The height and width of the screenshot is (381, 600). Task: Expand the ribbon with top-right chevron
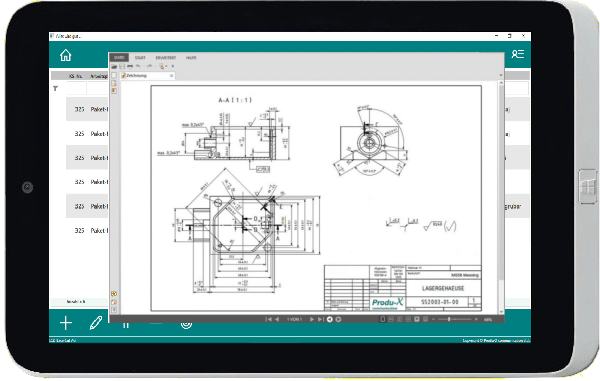point(501,75)
